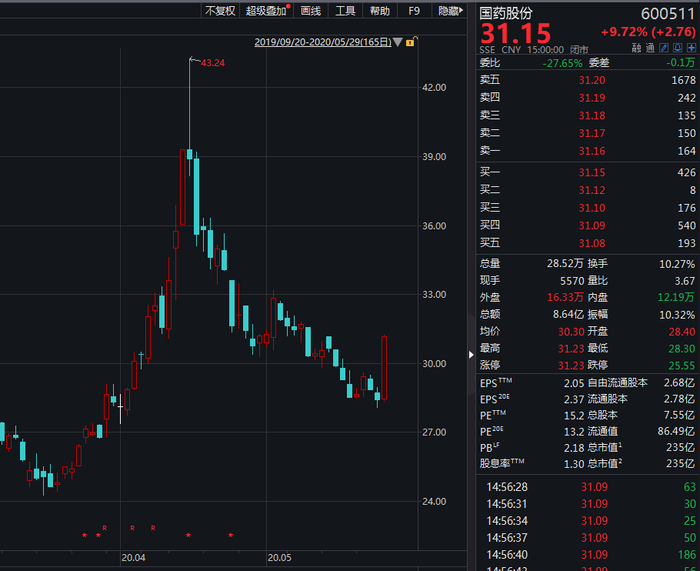Click the 20.05 date axis label

coord(279,558)
